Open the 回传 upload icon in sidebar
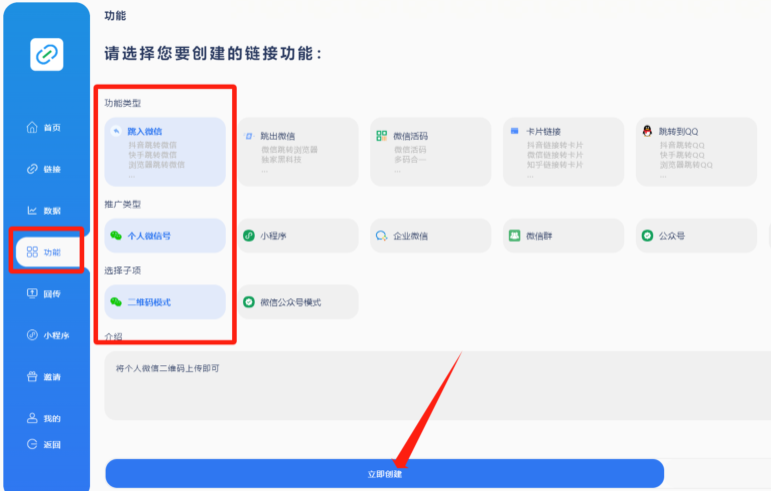The width and height of the screenshot is (771, 491). pos(32,293)
